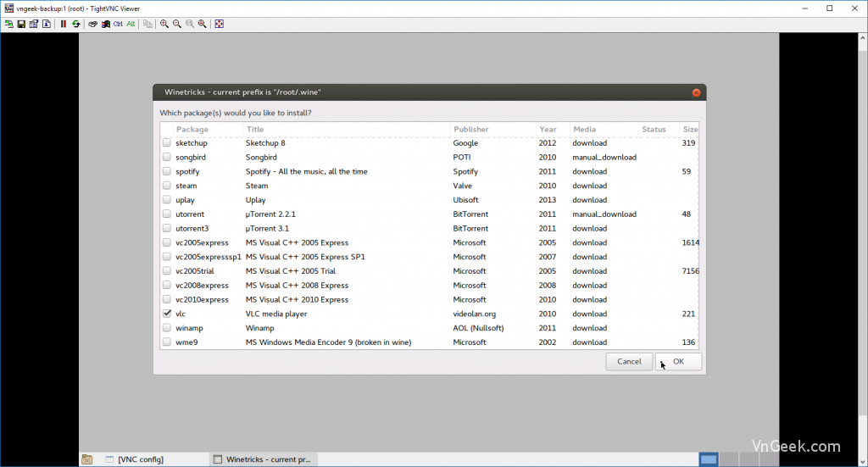Check the wme9 package checkbox

167,342
